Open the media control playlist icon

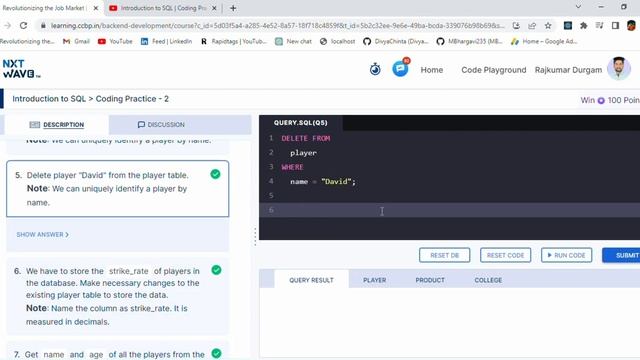coord(599,26)
